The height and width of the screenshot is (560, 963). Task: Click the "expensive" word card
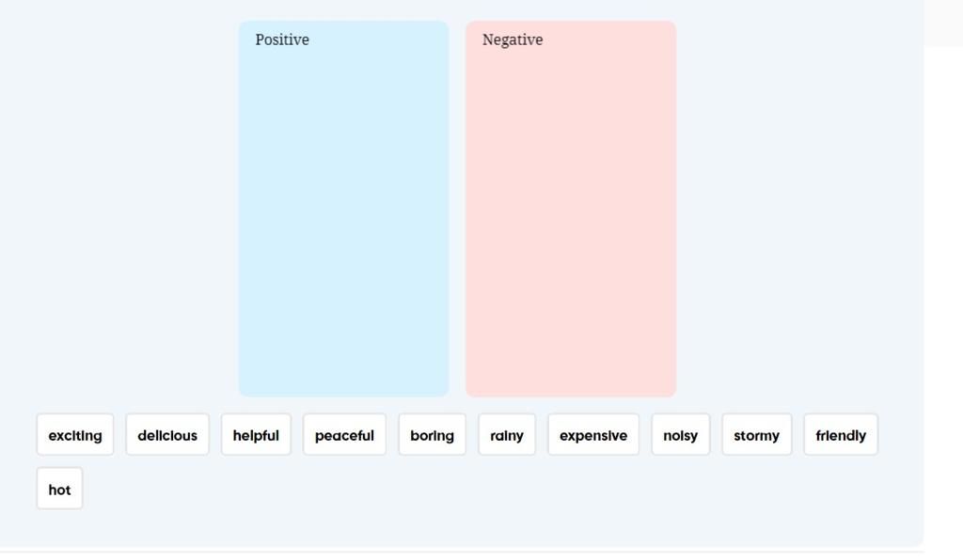(x=592, y=434)
